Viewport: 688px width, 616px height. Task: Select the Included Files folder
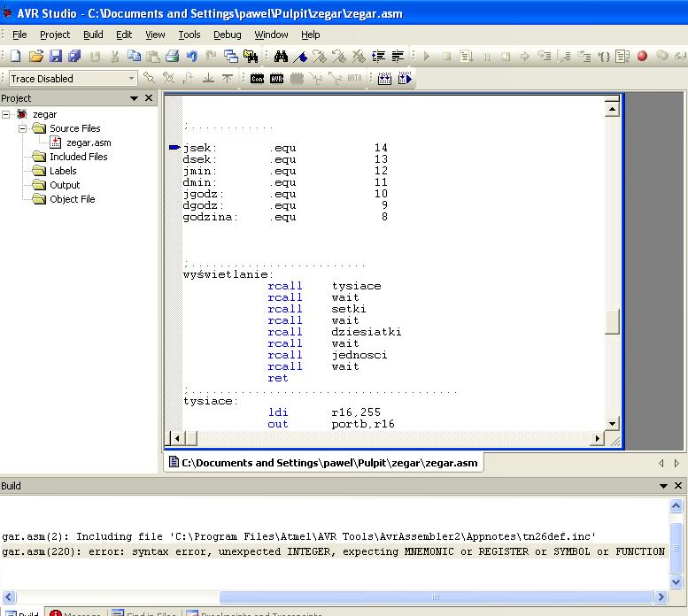[78, 157]
